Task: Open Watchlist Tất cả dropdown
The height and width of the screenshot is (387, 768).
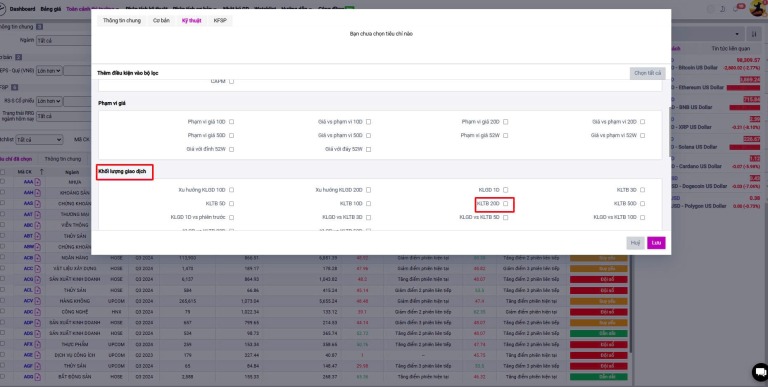Action: coord(39,140)
